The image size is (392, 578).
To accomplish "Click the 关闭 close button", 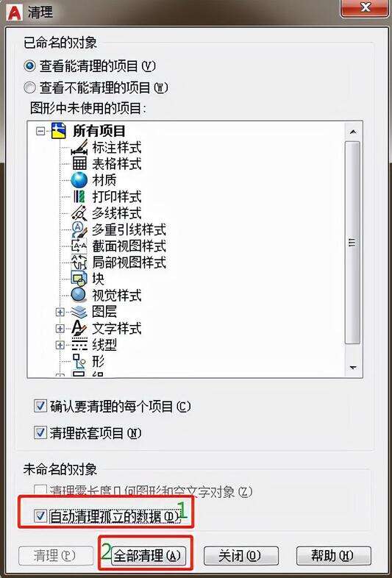I will (x=240, y=555).
